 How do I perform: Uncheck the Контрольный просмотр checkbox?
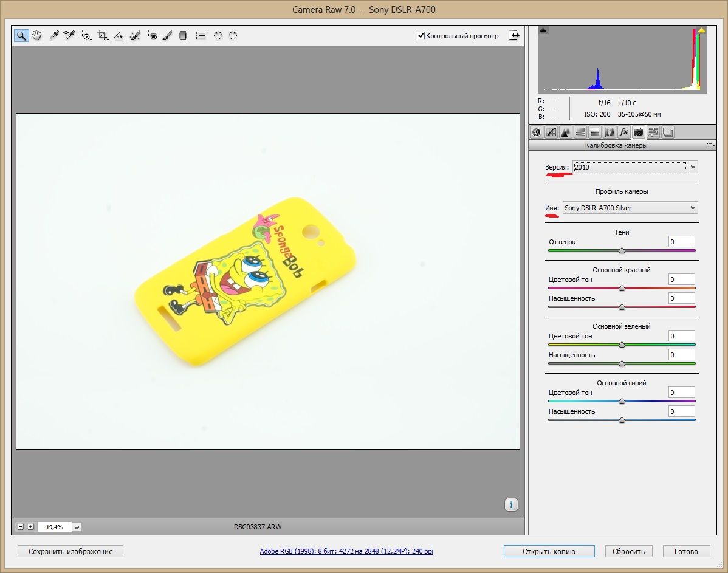tap(421, 36)
